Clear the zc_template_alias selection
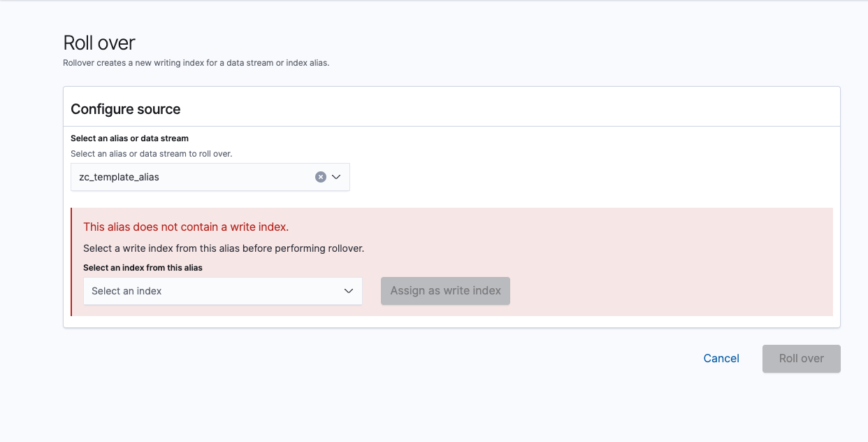Viewport: 868px width, 442px height. click(321, 177)
